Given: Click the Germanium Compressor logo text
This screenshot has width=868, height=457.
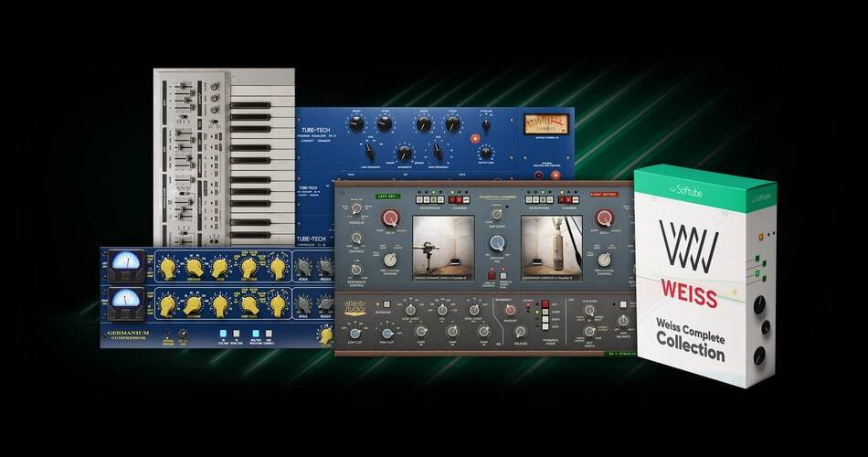Looking at the screenshot, I should click(x=128, y=335).
